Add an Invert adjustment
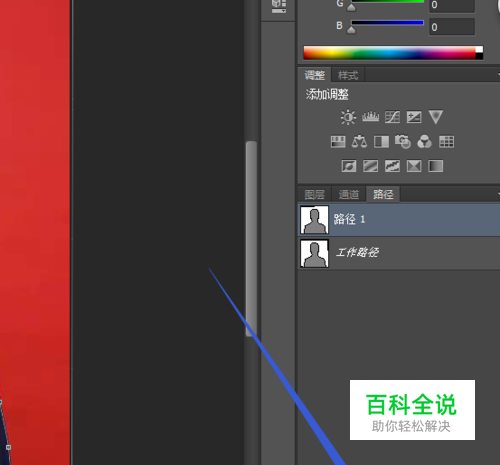 pos(349,166)
